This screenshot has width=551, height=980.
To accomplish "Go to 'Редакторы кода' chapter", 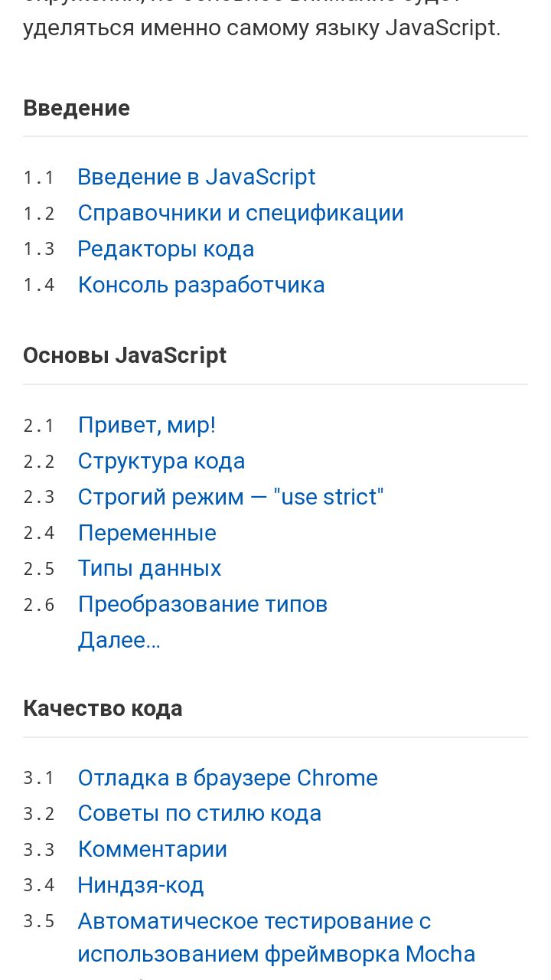I will pyautogui.click(x=166, y=249).
